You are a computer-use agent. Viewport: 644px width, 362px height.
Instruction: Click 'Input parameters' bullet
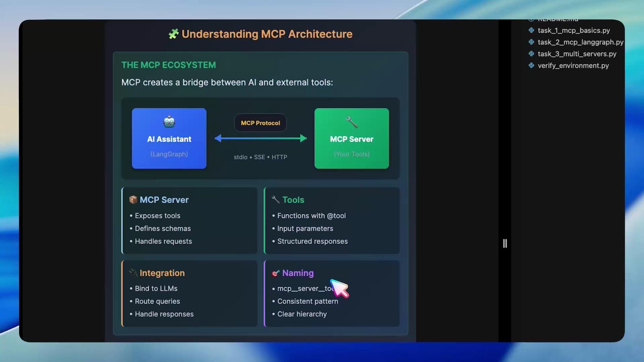tap(305, 229)
